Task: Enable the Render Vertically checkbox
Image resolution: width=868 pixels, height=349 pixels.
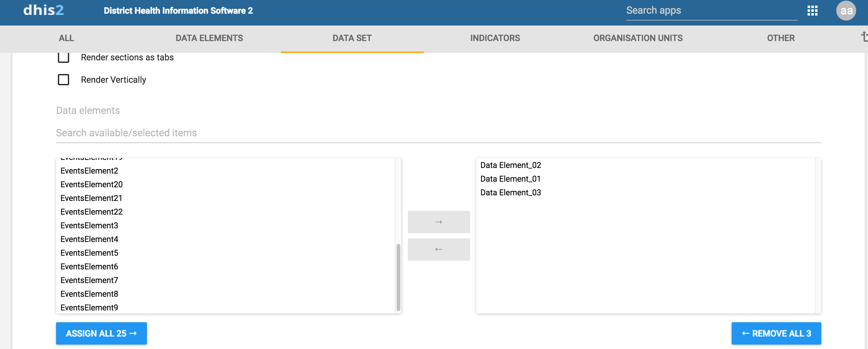Action: pos(63,80)
